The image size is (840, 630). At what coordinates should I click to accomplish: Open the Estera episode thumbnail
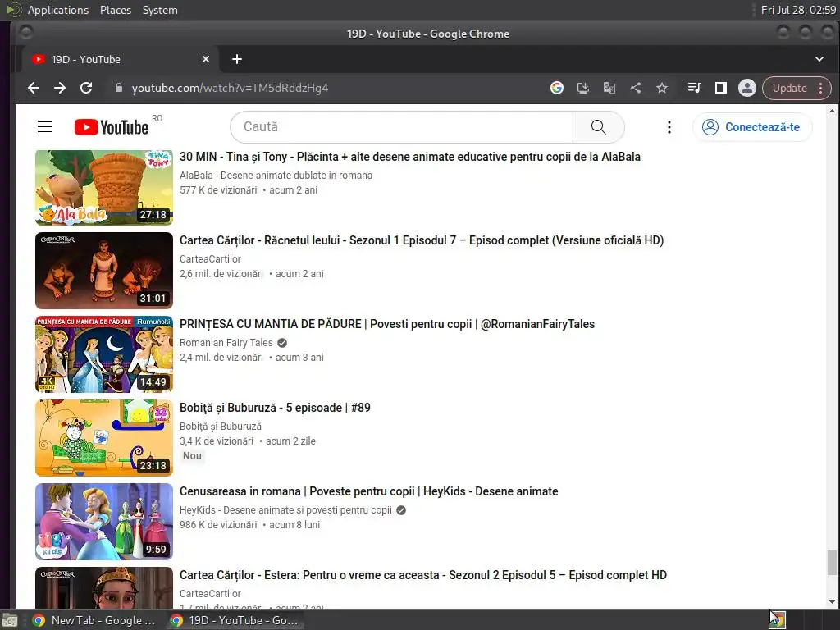104,587
